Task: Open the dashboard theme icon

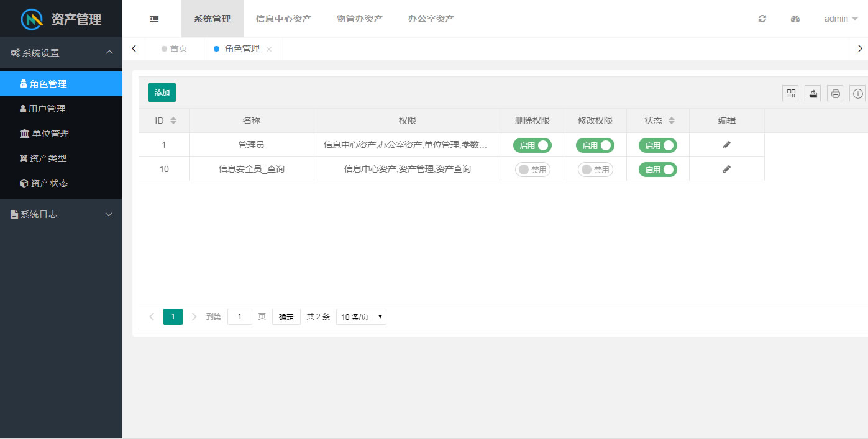Action: tap(795, 19)
